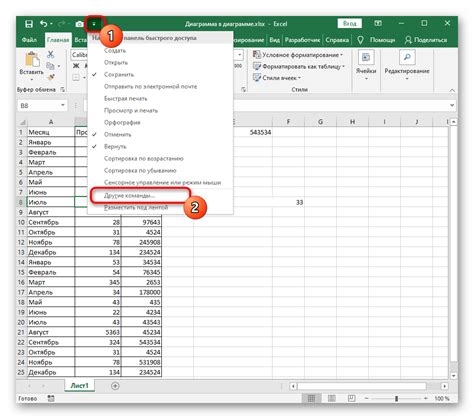Image resolution: width=474 pixels, height=419 pixels.
Task: Click the Save icon in quick access toolbar
Action: coord(29,24)
